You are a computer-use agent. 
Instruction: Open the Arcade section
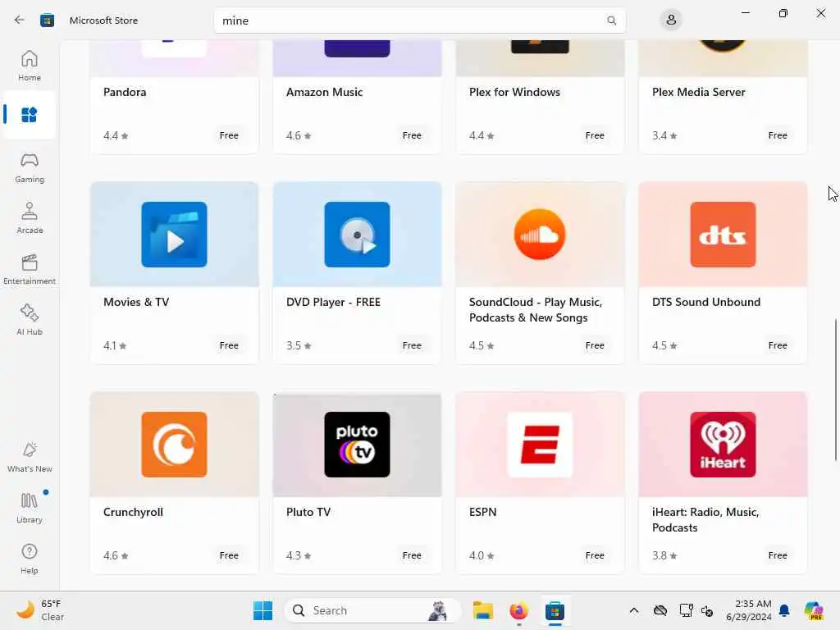[29, 218]
